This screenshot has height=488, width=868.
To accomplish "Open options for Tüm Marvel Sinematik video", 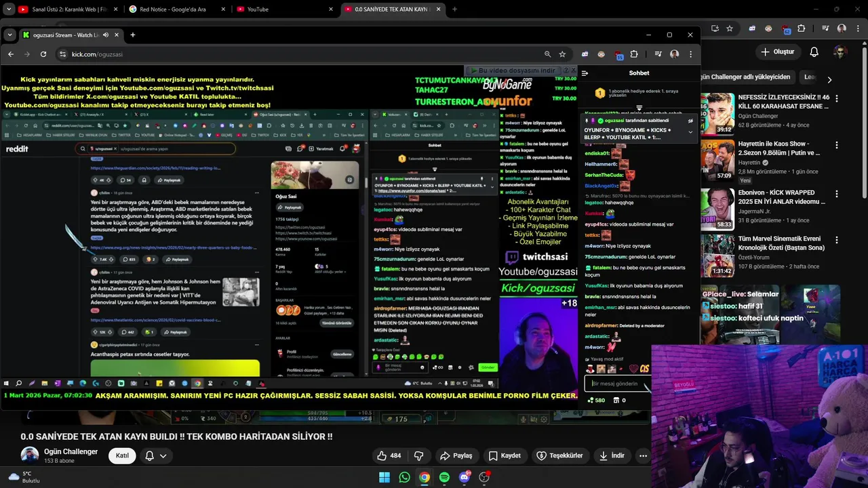I will tap(837, 241).
